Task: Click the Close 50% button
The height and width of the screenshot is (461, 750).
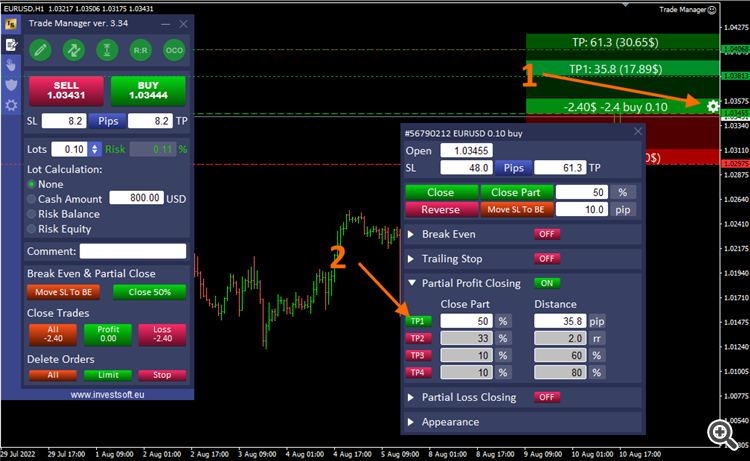Action: pyautogui.click(x=150, y=292)
